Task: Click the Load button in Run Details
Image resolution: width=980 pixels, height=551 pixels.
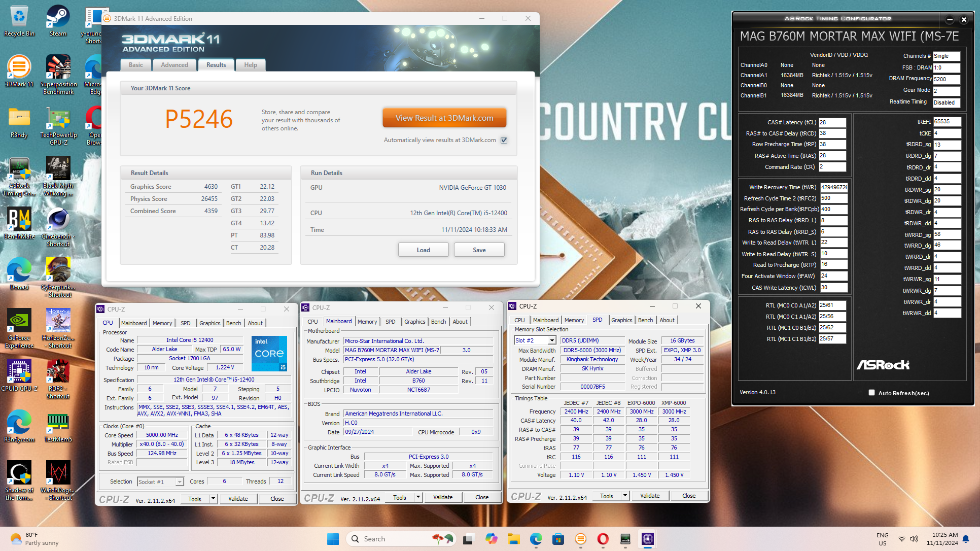Action: (423, 250)
